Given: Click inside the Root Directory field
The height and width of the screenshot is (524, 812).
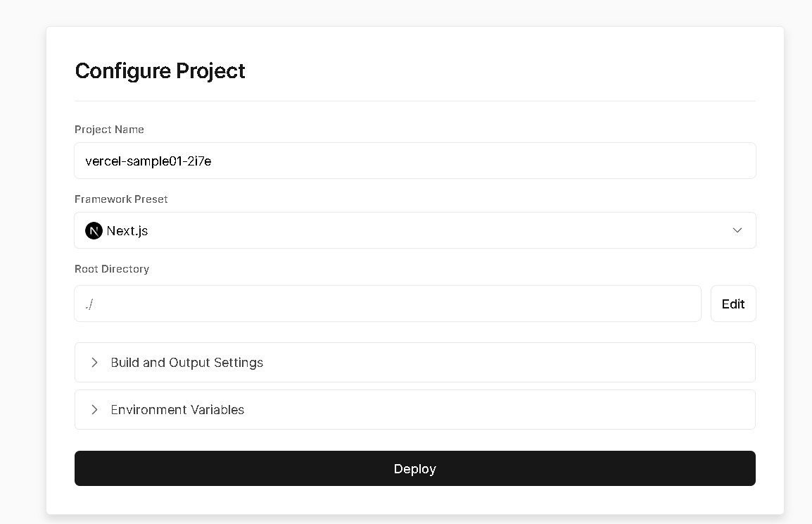Looking at the screenshot, I should (x=387, y=304).
